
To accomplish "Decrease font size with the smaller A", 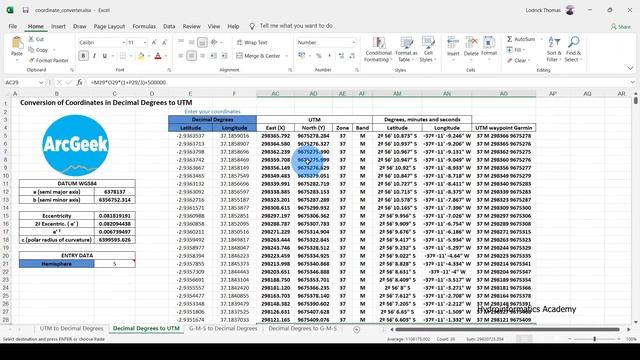I will coord(164,42).
